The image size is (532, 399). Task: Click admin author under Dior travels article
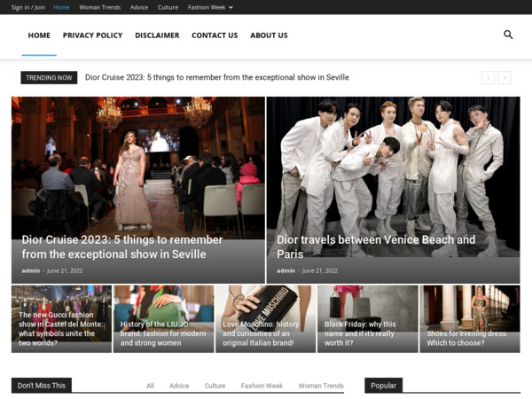pyautogui.click(x=286, y=270)
